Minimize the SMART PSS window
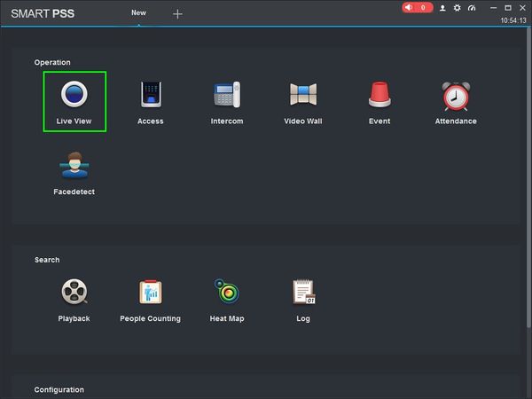The height and width of the screenshot is (399, 532). click(493, 8)
